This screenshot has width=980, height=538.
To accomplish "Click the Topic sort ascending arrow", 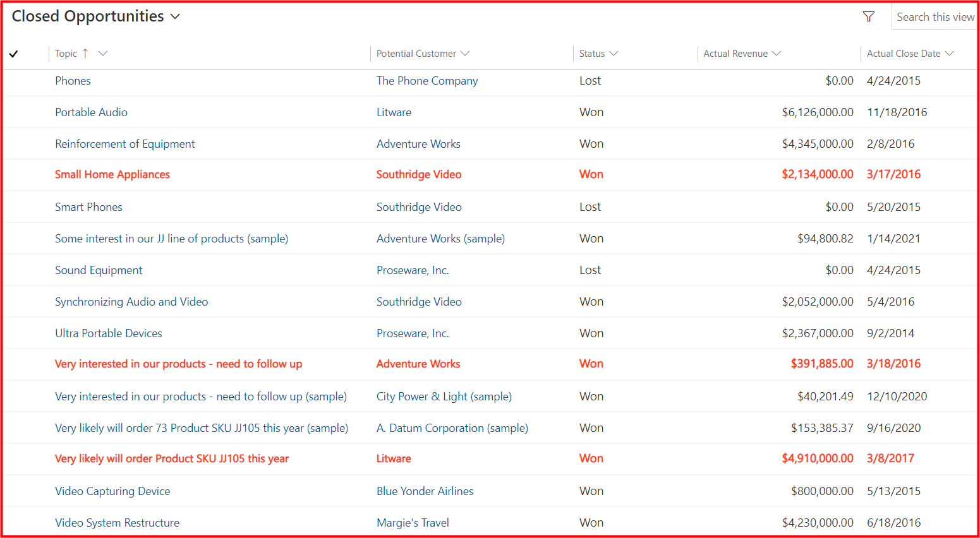I will [85, 54].
